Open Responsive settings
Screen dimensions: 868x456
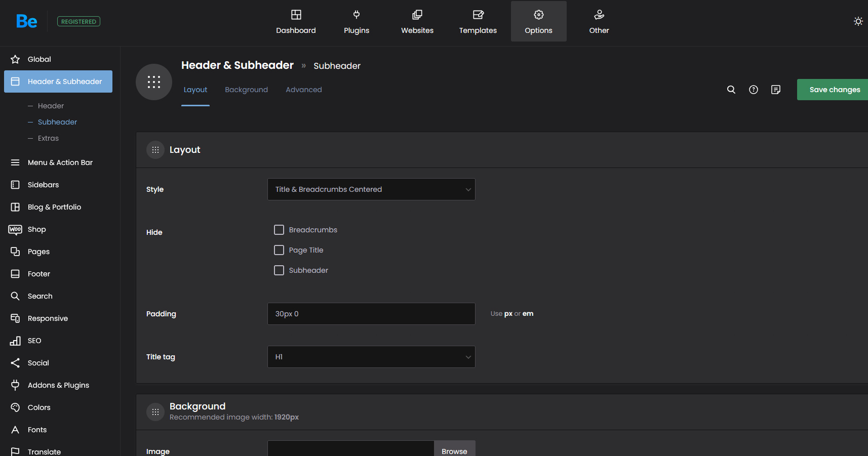[x=58, y=318]
